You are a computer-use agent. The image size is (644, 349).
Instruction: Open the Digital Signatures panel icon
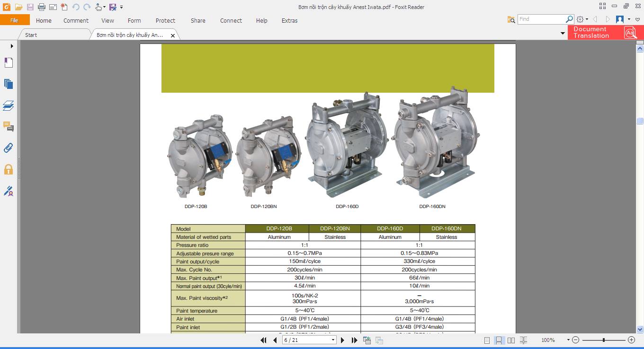(x=9, y=191)
